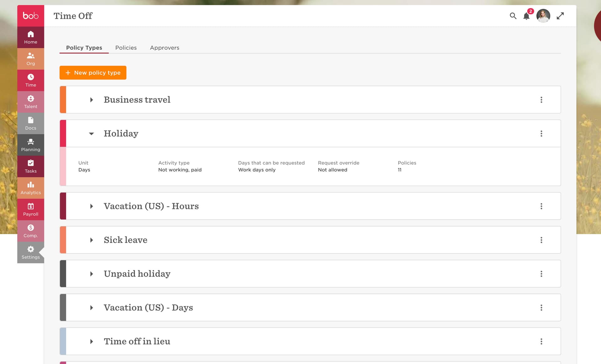The image size is (601, 364).
Task: Click the Business travel title
Action: click(x=137, y=100)
